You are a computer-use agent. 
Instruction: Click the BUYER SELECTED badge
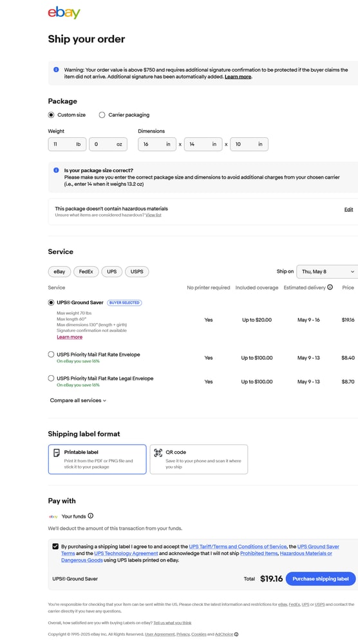[x=124, y=303]
